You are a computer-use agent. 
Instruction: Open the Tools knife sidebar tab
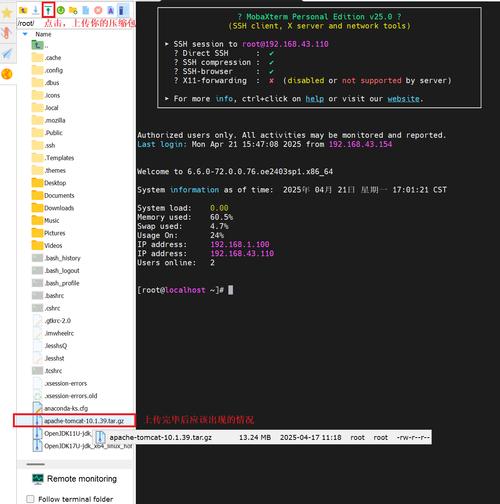7,33
